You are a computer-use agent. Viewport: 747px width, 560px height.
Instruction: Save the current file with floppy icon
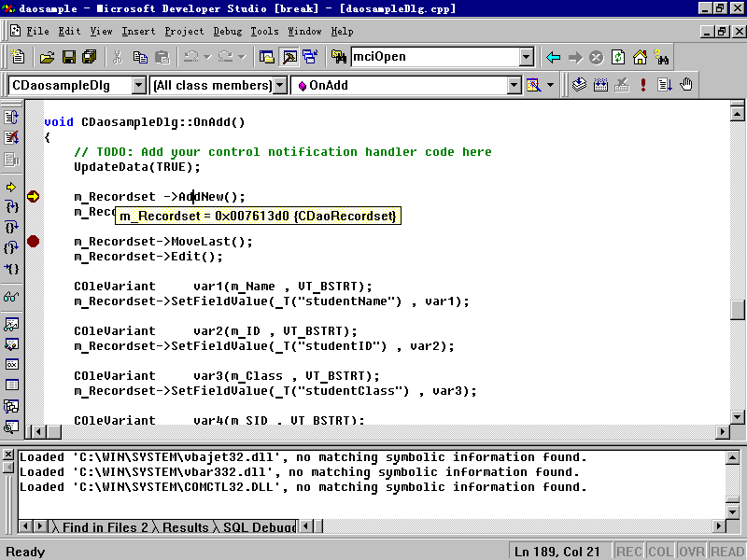pos(69,57)
